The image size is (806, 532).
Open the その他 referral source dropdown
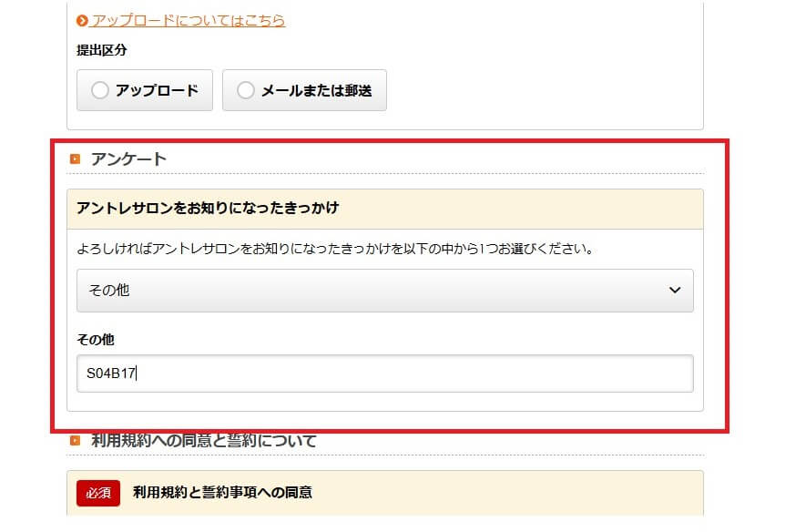pyautogui.click(x=384, y=291)
